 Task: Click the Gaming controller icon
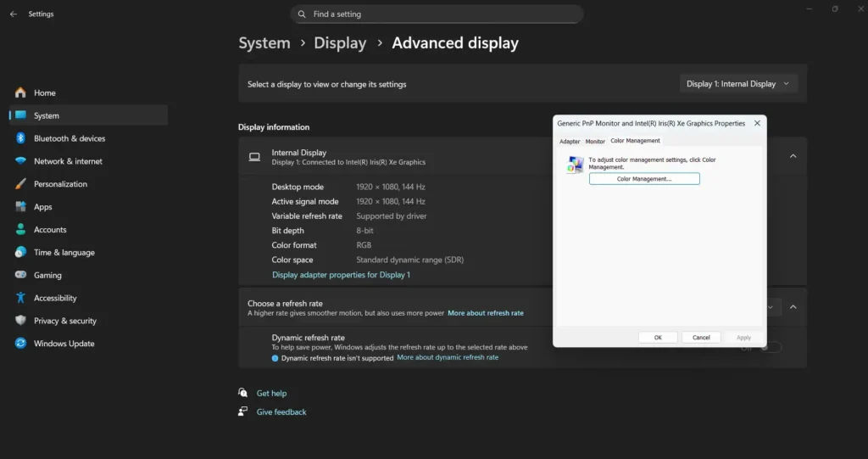tap(20, 275)
